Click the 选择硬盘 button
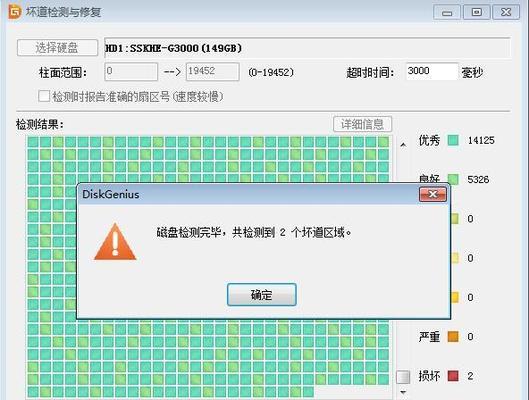 (x=57, y=48)
